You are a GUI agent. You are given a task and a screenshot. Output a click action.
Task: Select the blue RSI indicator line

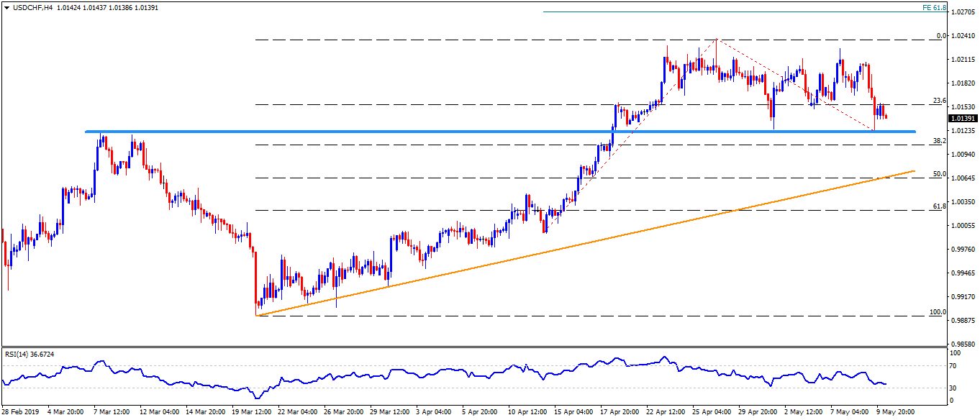tap(432, 372)
